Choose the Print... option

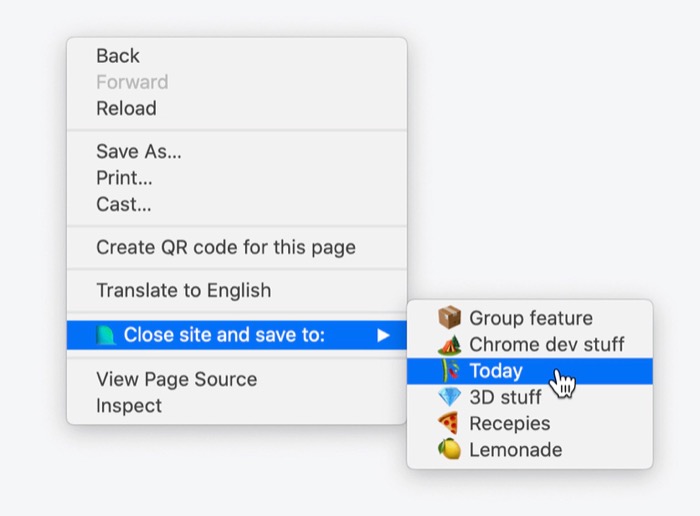click(x=237, y=178)
